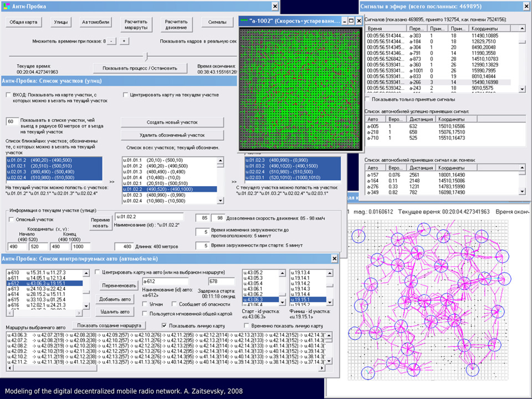Close the Список контролируемых авто panel
The width and height of the screenshot is (532, 399).
pyautogui.click(x=334, y=259)
